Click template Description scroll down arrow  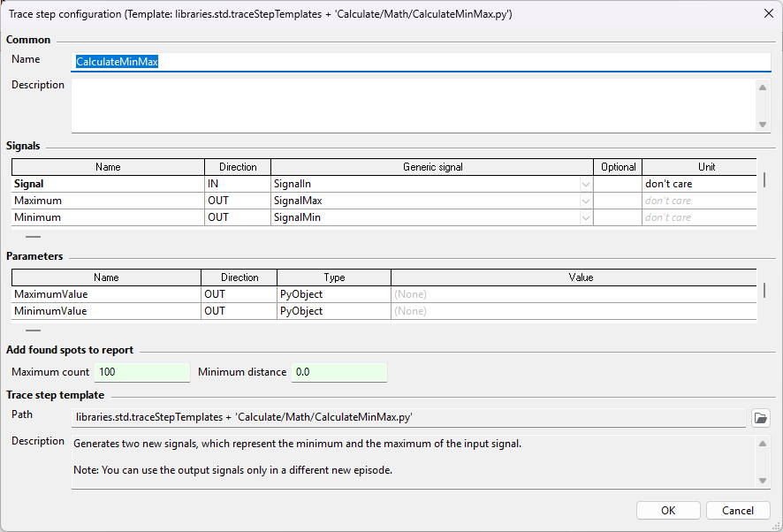tap(763, 481)
